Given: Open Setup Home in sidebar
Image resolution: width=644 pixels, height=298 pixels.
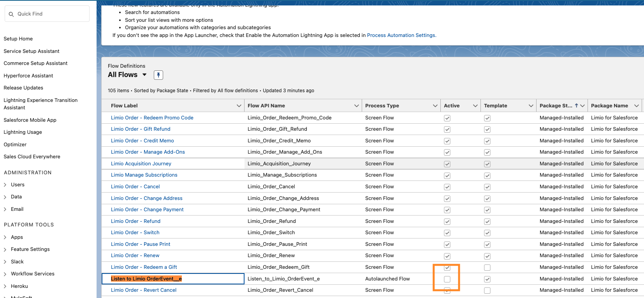Looking at the screenshot, I should pos(18,39).
